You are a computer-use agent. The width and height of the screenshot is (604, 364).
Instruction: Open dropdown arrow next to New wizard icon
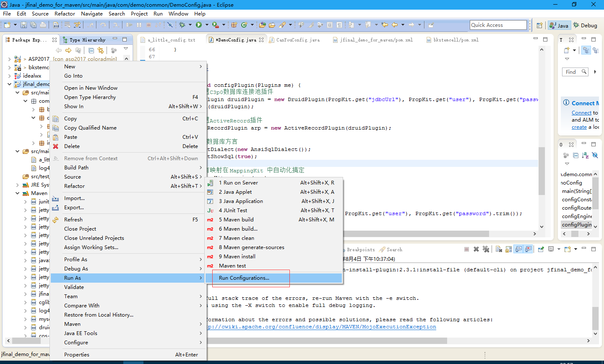[15, 25]
